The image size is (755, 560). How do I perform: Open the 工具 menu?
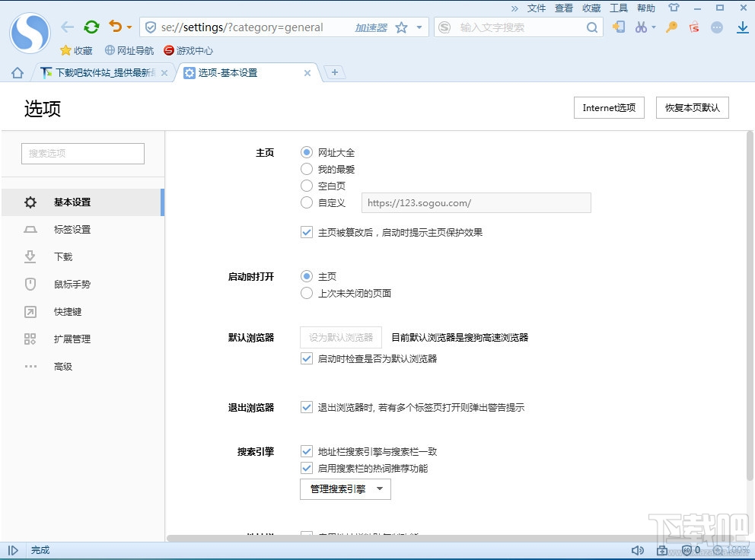point(619,8)
